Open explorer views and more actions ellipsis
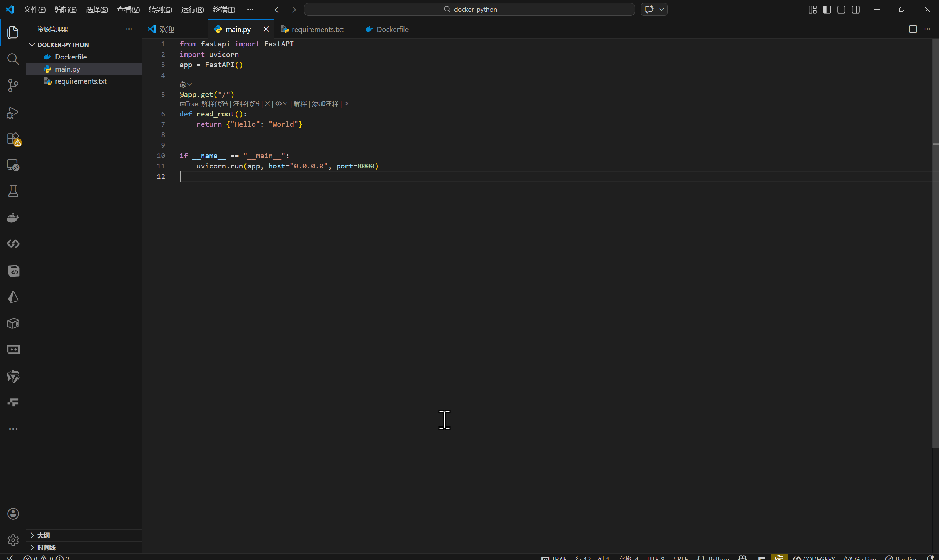Image resolution: width=939 pixels, height=560 pixels. coord(129,29)
